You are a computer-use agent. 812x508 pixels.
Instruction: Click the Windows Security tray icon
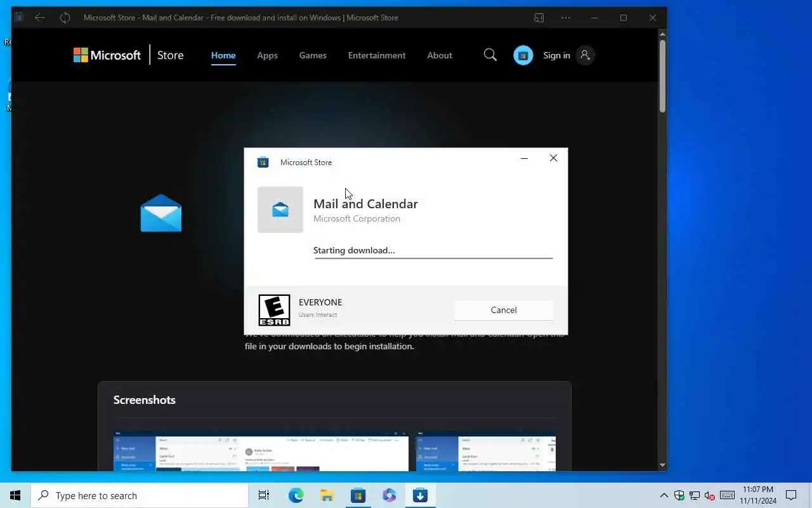[679, 495]
